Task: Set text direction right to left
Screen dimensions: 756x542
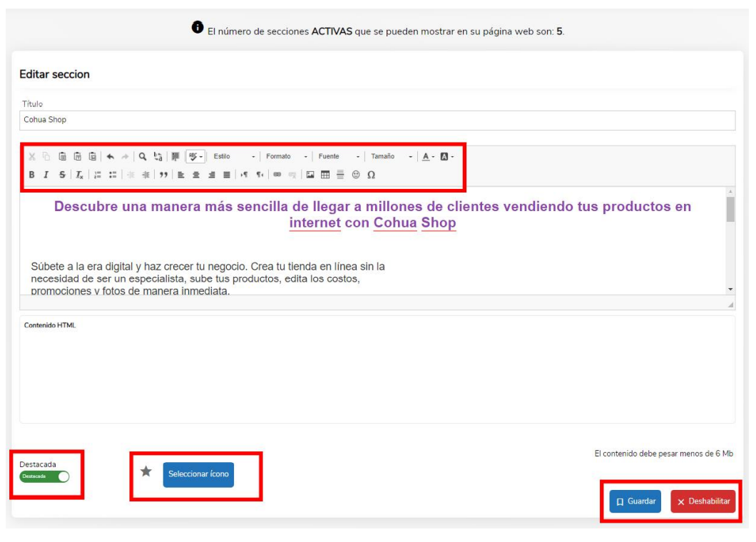Action: coord(260,175)
